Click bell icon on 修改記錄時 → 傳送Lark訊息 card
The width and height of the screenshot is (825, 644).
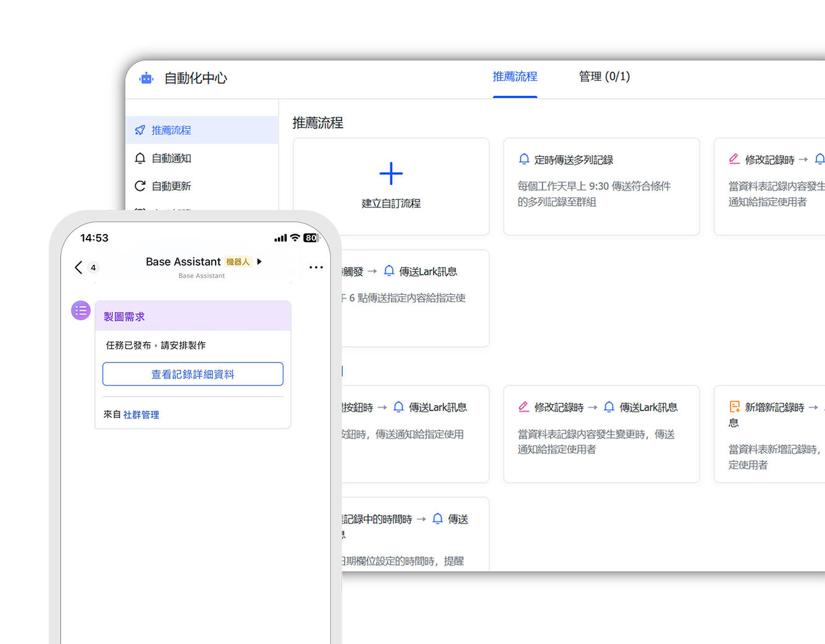click(x=609, y=407)
